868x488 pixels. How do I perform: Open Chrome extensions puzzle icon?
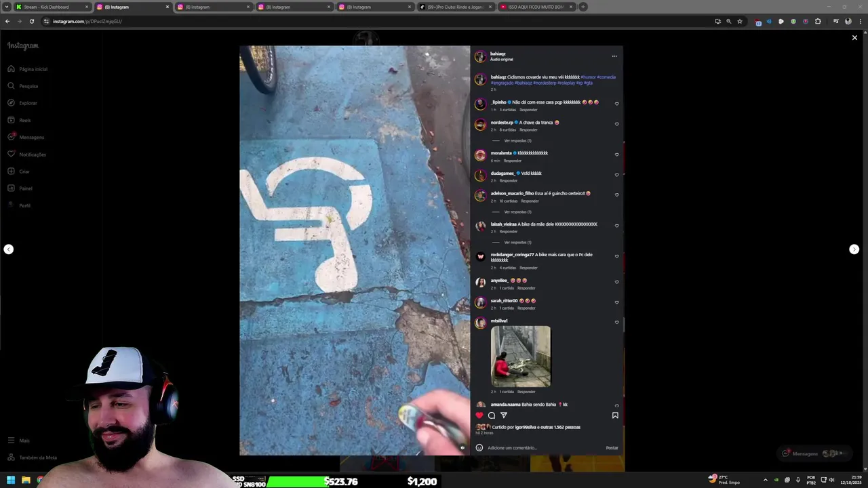pos(818,21)
